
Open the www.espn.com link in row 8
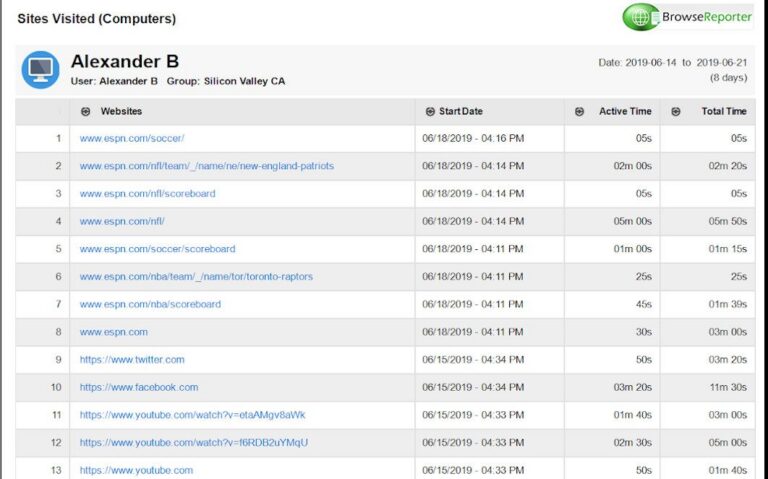[x=114, y=332]
